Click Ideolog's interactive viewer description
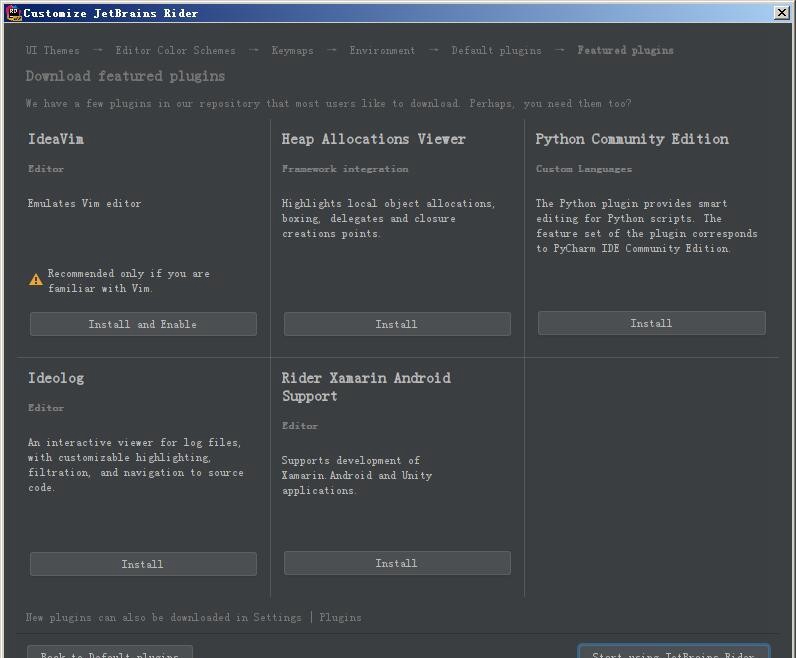Image resolution: width=796 pixels, height=658 pixels. (136, 465)
